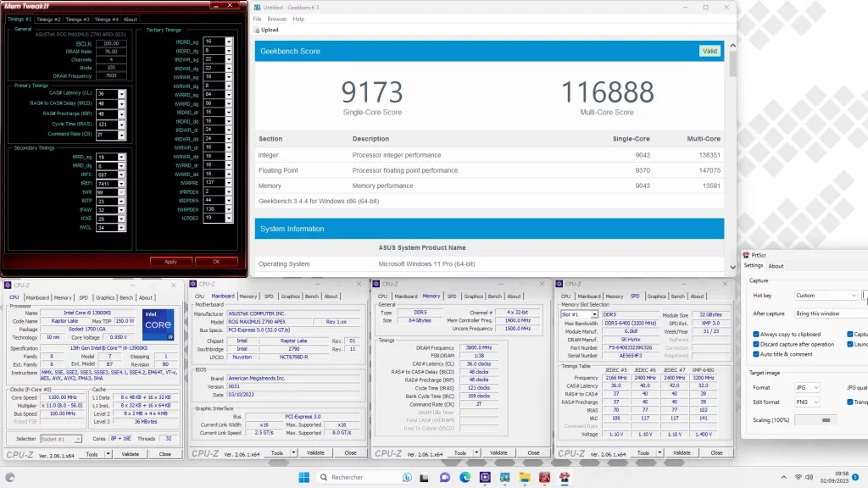Viewport: 868px width, 488px height.
Task: Open the About tab in PrtScr
Action: click(776, 266)
